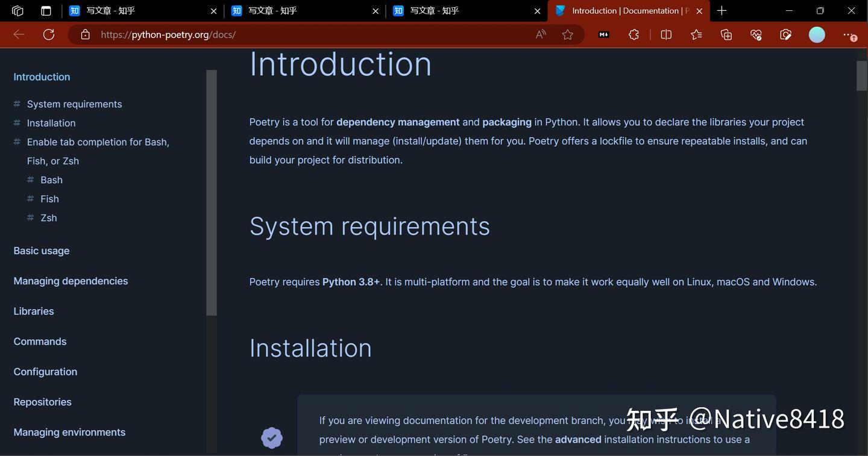The width and height of the screenshot is (868, 456).
Task: Open the Extensions puzzle menu
Action: point(634,34)
